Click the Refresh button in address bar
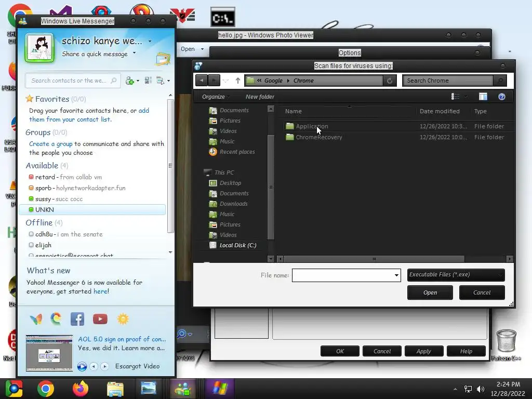Viewport: 532px width, 399px height. (390, 81)
